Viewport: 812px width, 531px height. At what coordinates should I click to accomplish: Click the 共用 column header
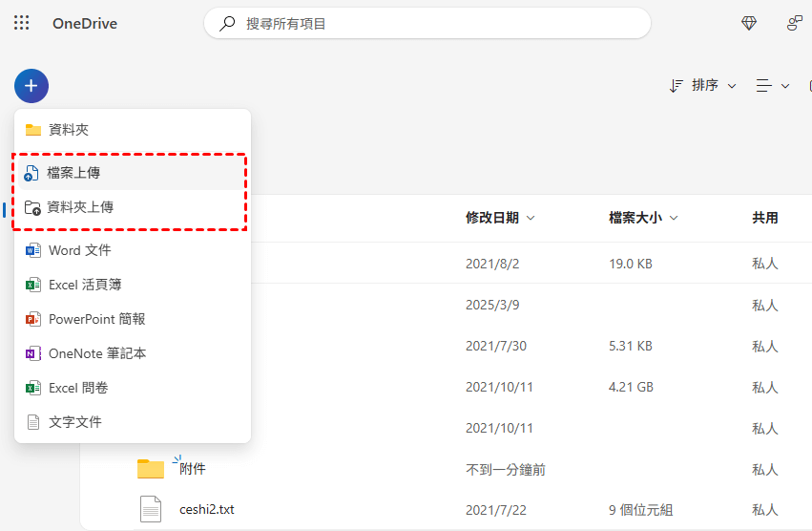(765, 218)
